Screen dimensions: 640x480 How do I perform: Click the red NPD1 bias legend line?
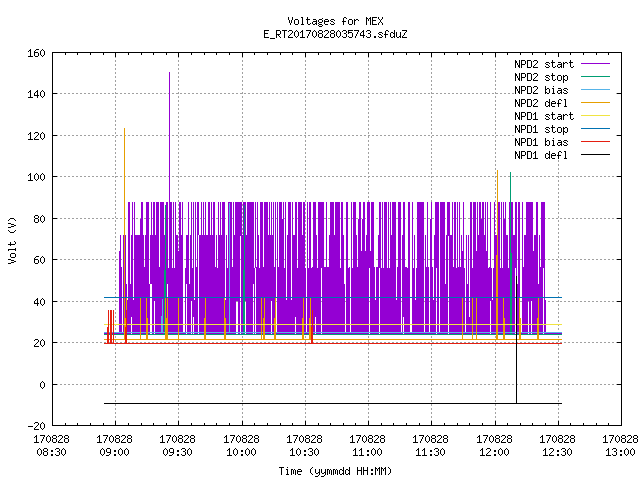tap(595, 142)
